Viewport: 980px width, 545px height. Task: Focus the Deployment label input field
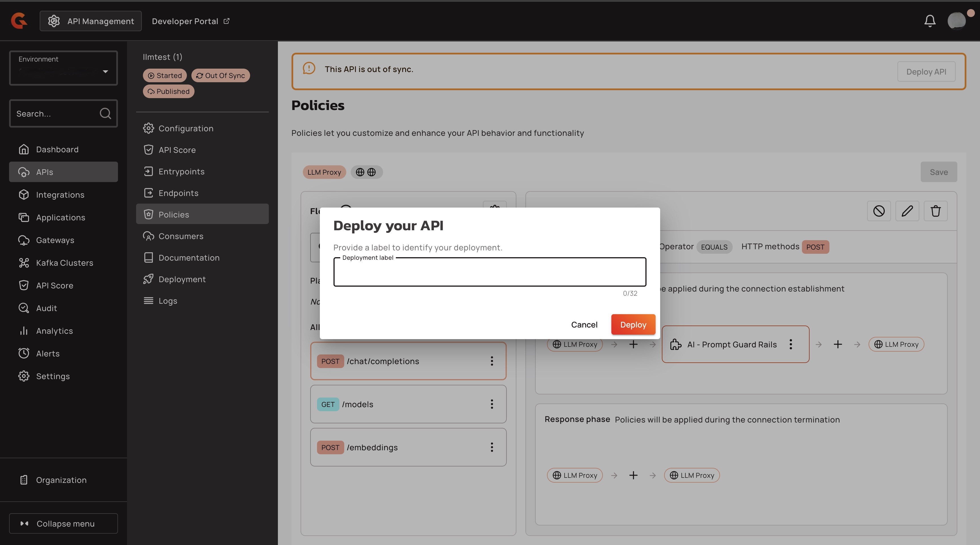point(489,272)
